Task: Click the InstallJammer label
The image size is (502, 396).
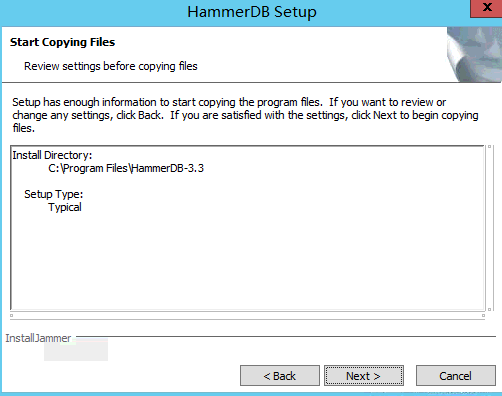Action: tap(38, 338)
